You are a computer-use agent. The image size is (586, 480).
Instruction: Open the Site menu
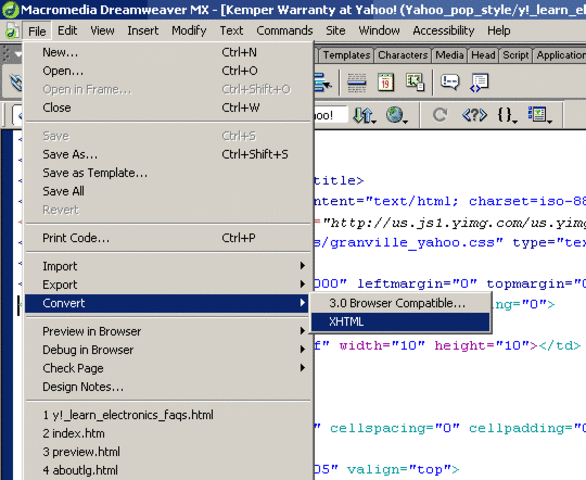pos(335,31)
